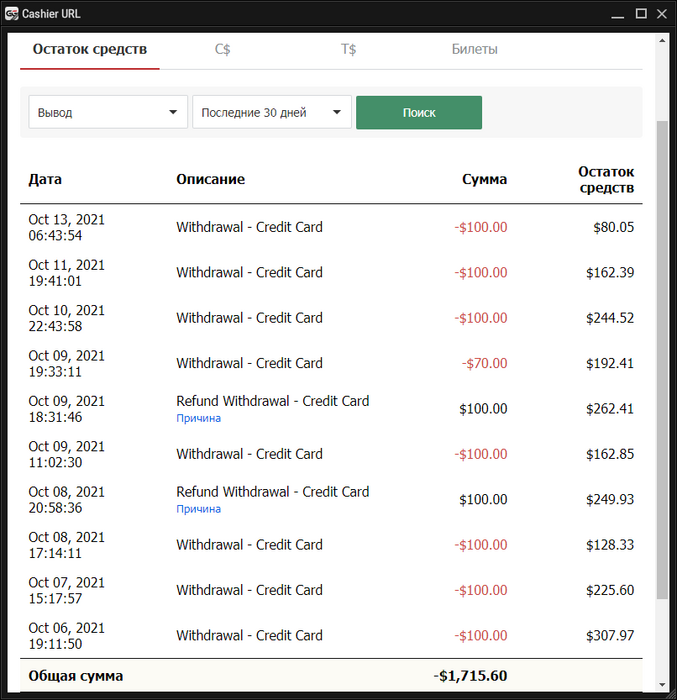The width and height of the screenshot is (677, 700).
Task: Expand the Последние 30 дней period dropdown
Action: (271, 113)
